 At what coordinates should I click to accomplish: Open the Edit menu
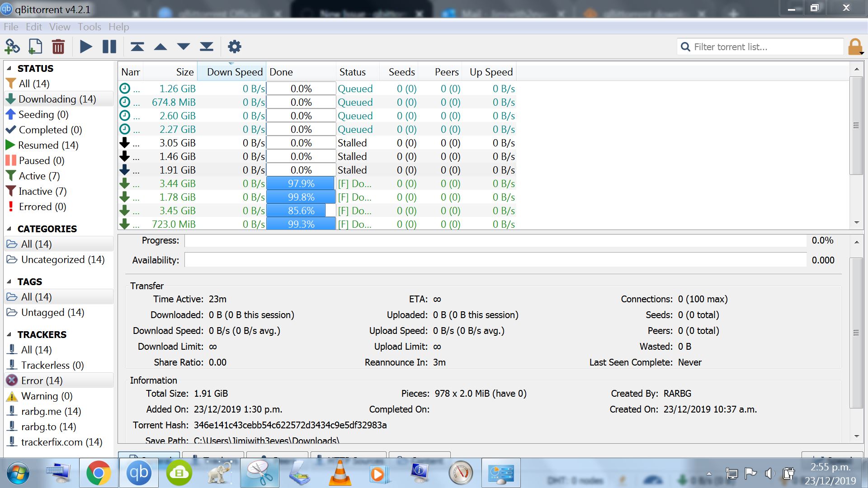[x=34, y=27]
